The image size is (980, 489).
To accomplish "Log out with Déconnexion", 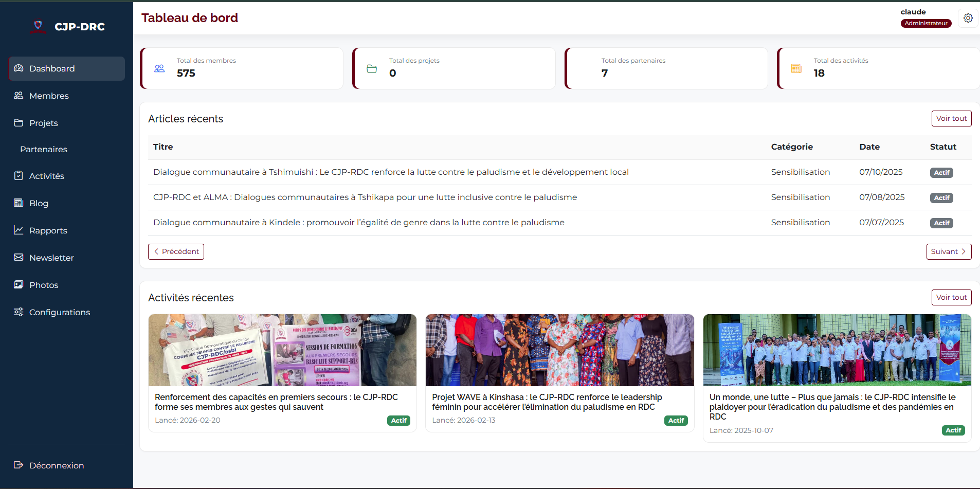I will pos(67,465).
